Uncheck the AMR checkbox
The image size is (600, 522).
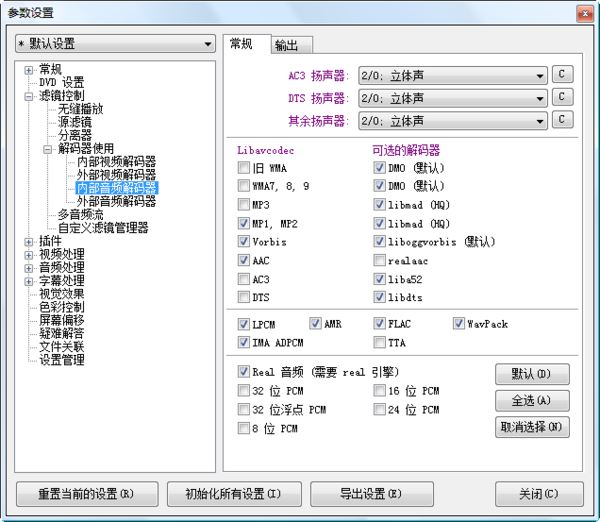click(x=315, y=324)
